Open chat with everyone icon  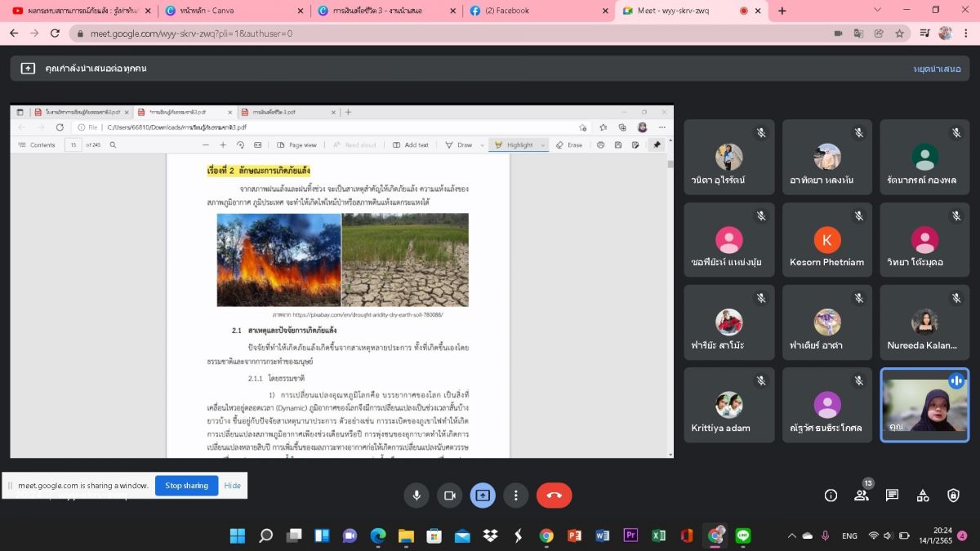tap(892, 495)
